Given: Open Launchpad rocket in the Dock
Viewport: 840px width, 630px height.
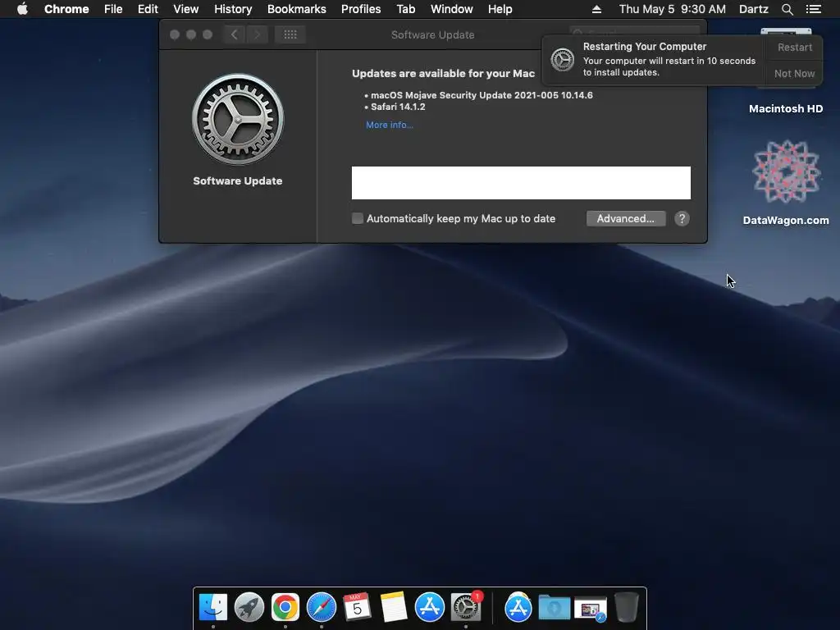Looking at the screenshot, I should [249, 608].
